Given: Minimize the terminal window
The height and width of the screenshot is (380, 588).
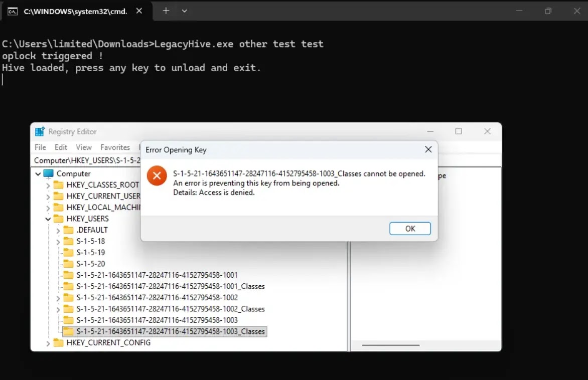Looking at the screenshot, I should click(x=519, y=11).
